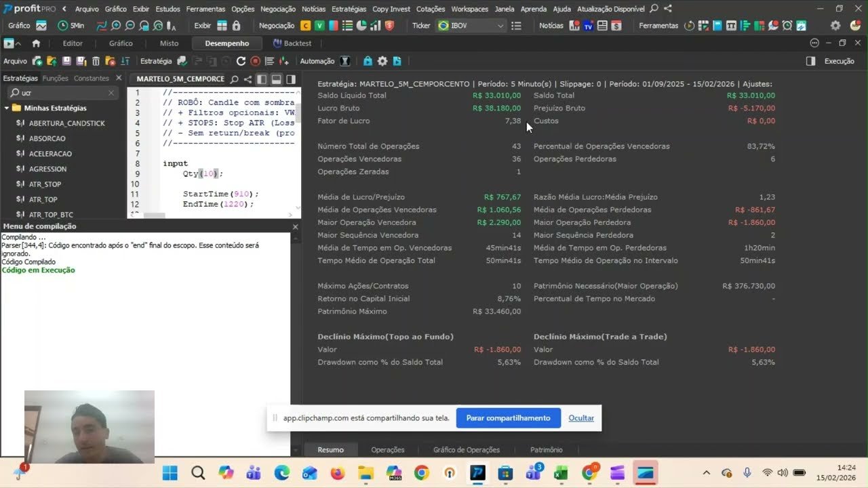The height and width of the screenshot is (488, 868).
Task: Select the zoom in tool on chart toolbar
Action: [115, 25]
